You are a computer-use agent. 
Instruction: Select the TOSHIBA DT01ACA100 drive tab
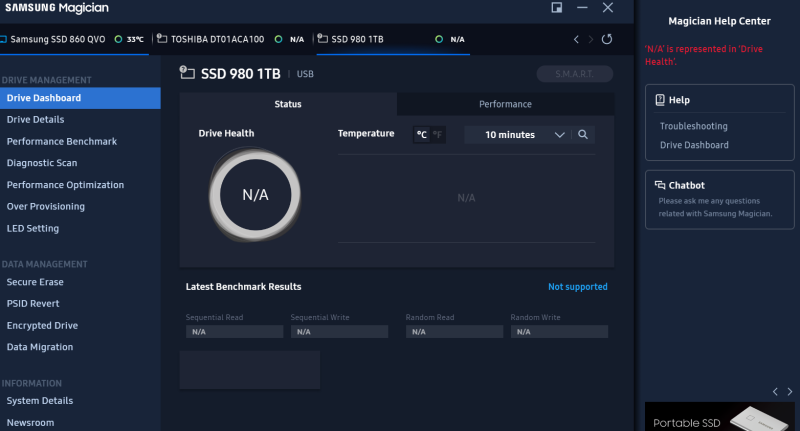(x=231, y=39)
